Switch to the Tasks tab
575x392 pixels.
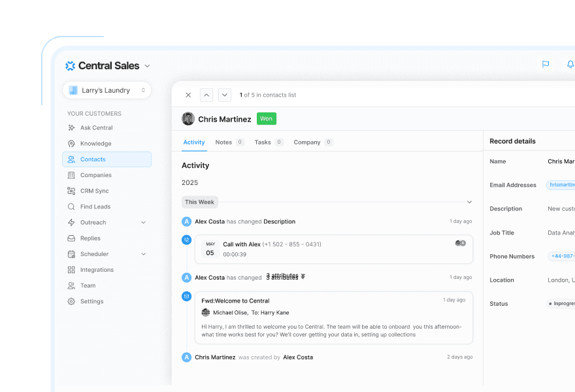[x=269, y=142]
